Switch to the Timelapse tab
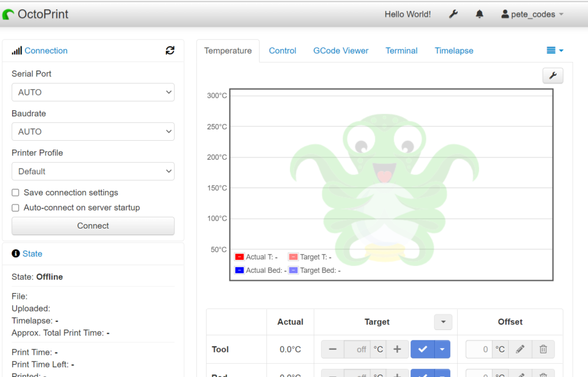 pyautogui.click(x=454, y=51)
